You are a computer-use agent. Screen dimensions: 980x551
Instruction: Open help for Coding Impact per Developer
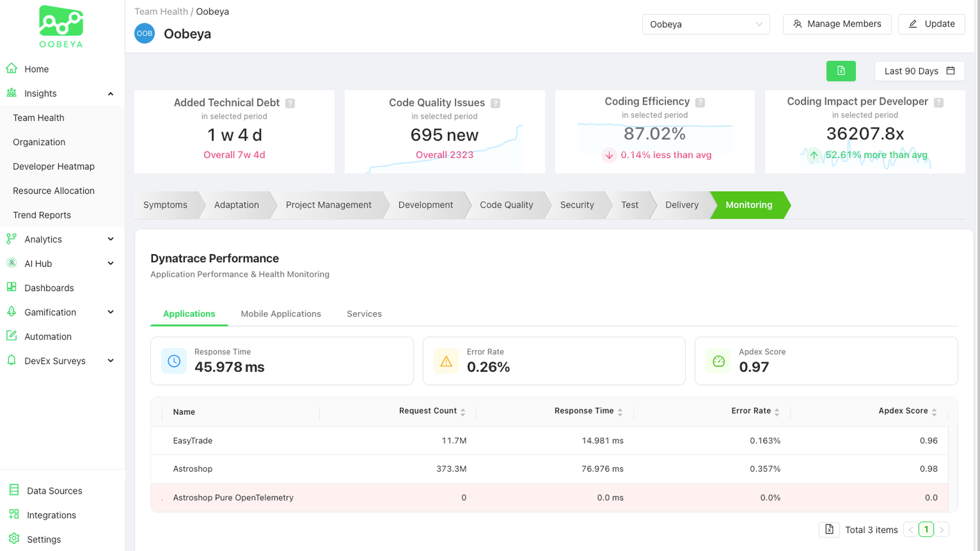point(939,102)
